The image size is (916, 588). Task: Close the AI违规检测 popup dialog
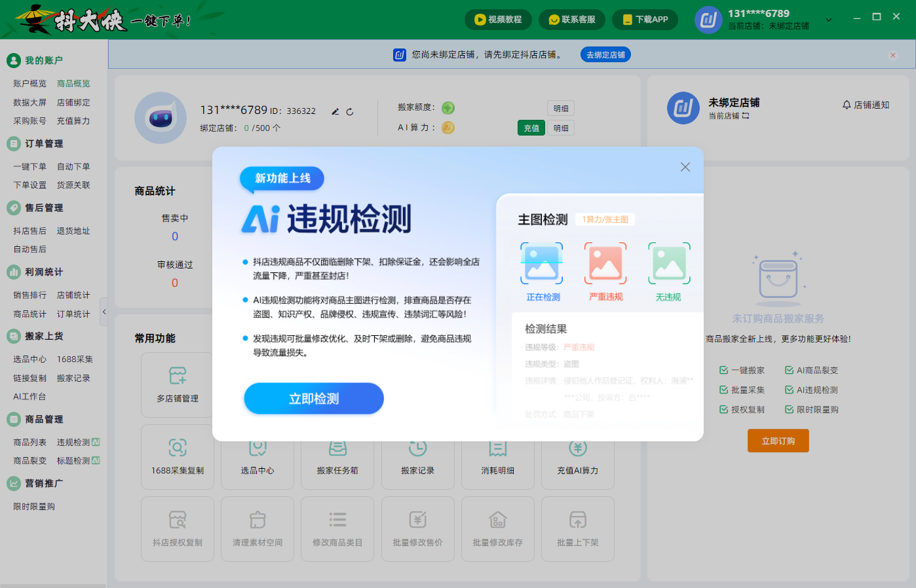pos(685,167)
